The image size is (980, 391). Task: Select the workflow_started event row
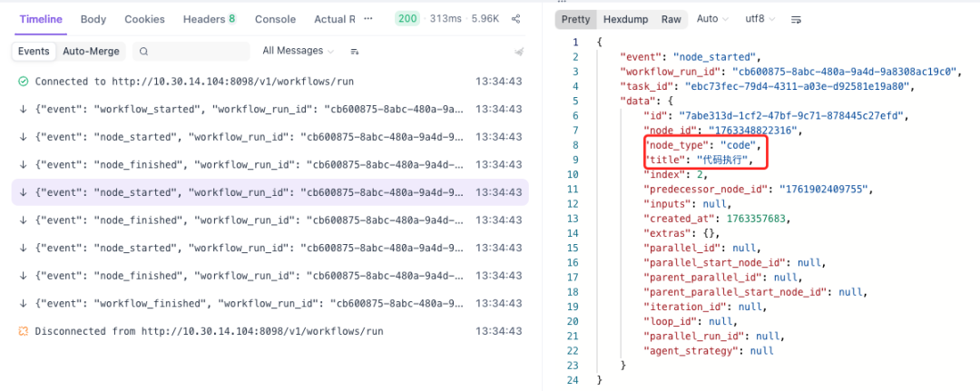[270, 109]
